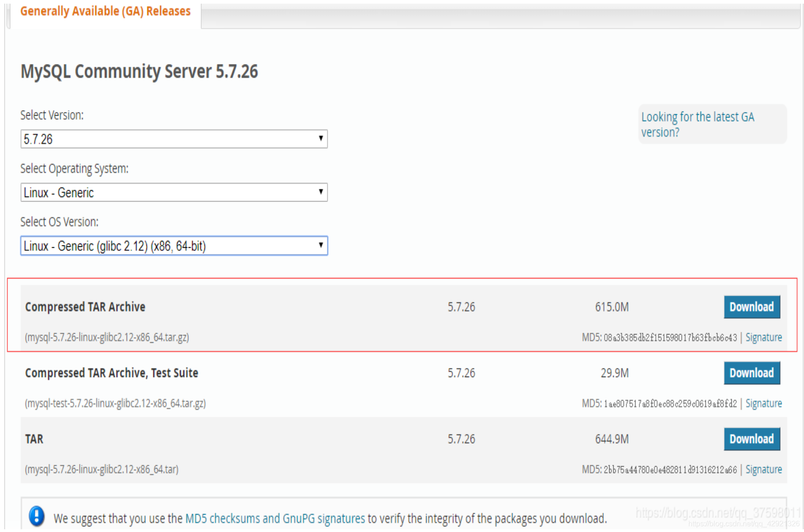Click the MD5 hash starting 1ae80751
Viewport: 804px width, 532px height.
[670, 404]
